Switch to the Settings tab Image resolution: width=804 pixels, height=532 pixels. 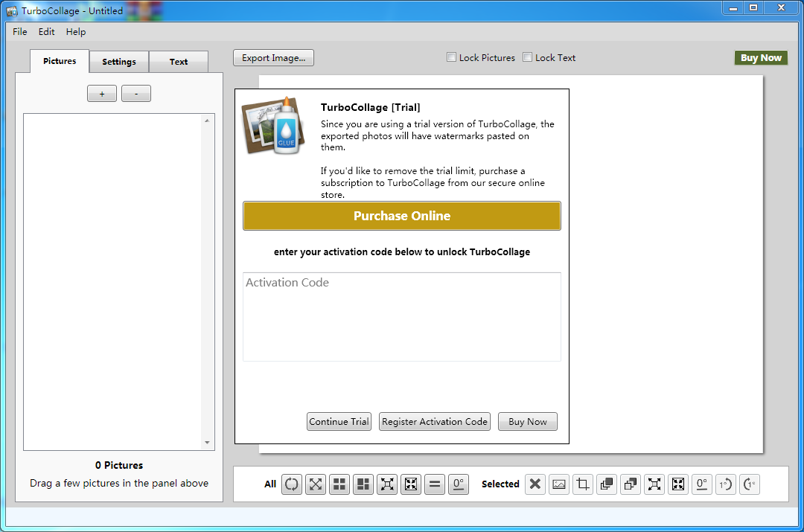(x=119, y=62)
